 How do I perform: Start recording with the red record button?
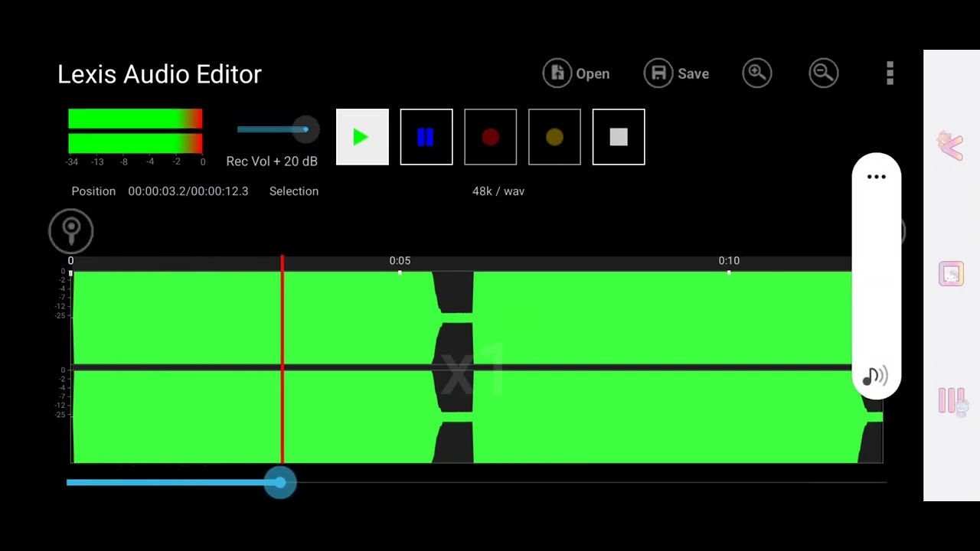coord(491,137)
